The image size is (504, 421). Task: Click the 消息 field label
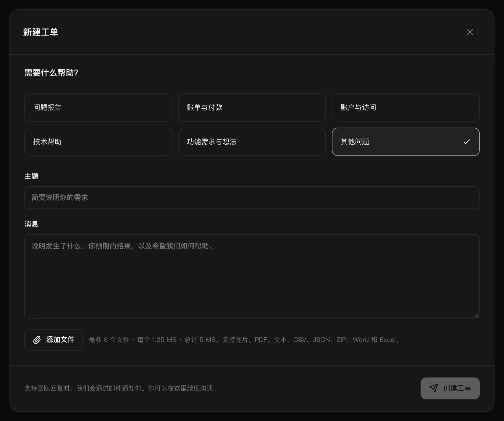click(31, 224)
